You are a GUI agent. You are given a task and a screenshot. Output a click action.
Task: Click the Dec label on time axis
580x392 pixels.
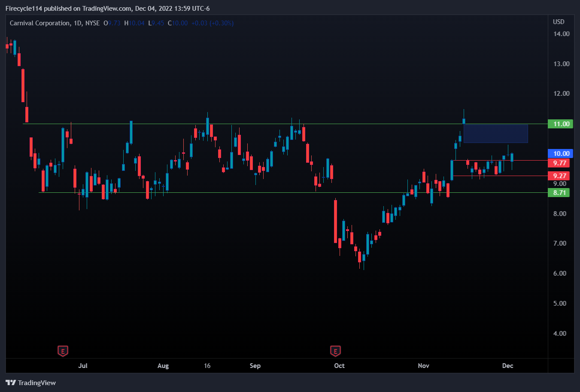(x=507, y=366)
